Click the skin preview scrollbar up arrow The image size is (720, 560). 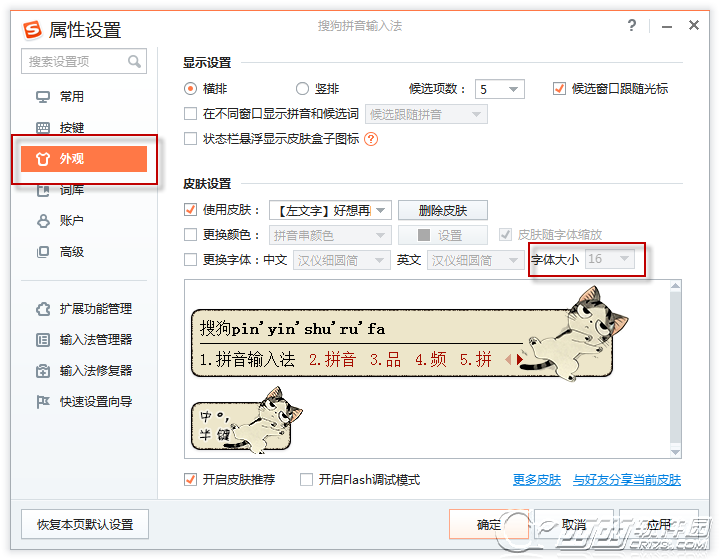675,286
